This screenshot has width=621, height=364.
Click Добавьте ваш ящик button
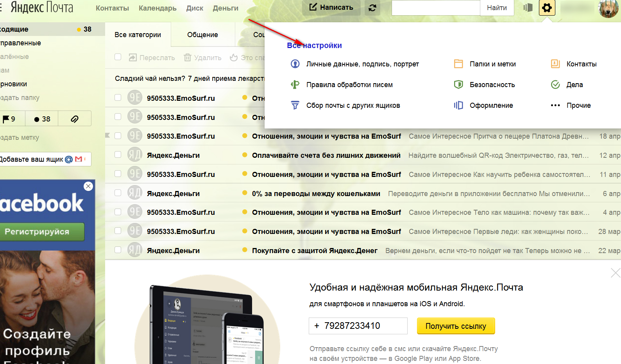pos(45,159)
